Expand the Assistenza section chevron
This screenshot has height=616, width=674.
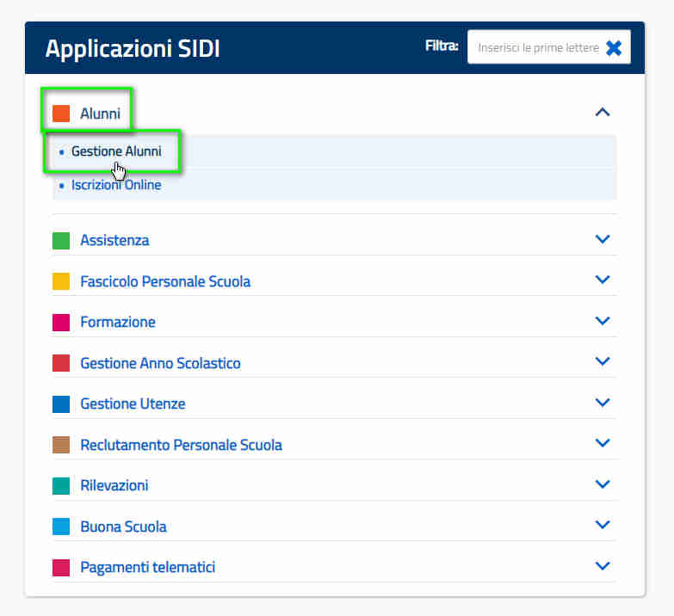click(x=603, y=239)
